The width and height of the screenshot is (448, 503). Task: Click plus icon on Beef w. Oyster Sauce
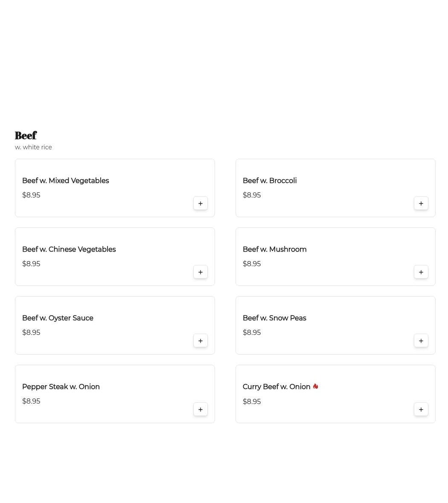[200, 341]
